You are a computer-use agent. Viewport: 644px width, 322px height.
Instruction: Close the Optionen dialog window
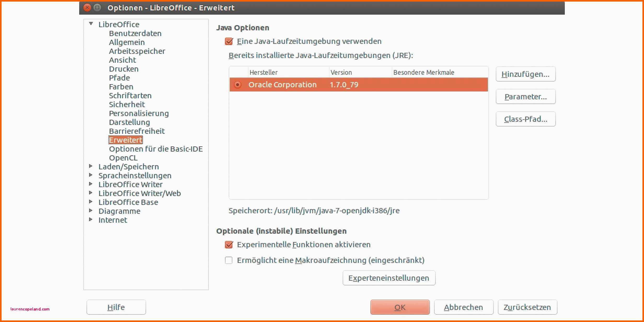click(x=87, y=8)
